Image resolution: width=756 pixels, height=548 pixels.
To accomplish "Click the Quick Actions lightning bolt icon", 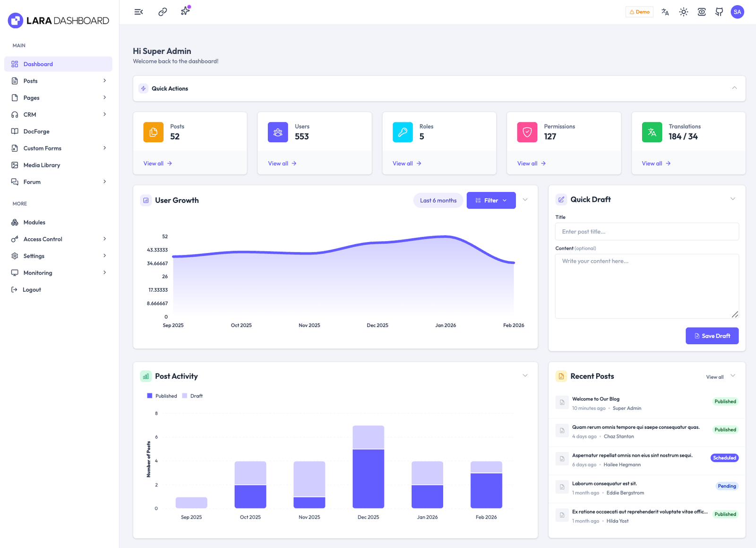I will pos(143,88).
